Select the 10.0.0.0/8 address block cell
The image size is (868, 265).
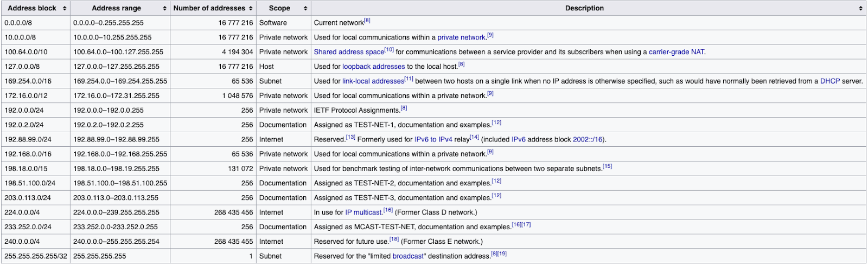pos(36,37)
